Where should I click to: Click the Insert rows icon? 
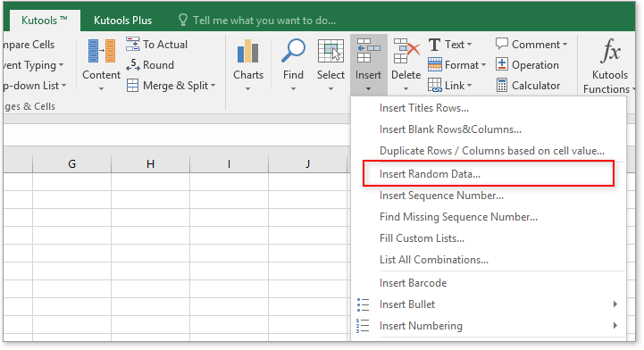coord(368,51)
